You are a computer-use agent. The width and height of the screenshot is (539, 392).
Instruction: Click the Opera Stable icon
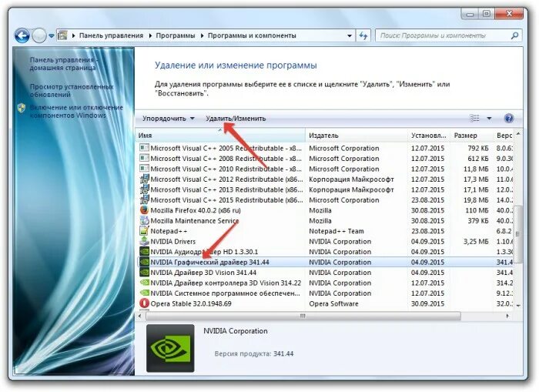click(x=145, y=303)
